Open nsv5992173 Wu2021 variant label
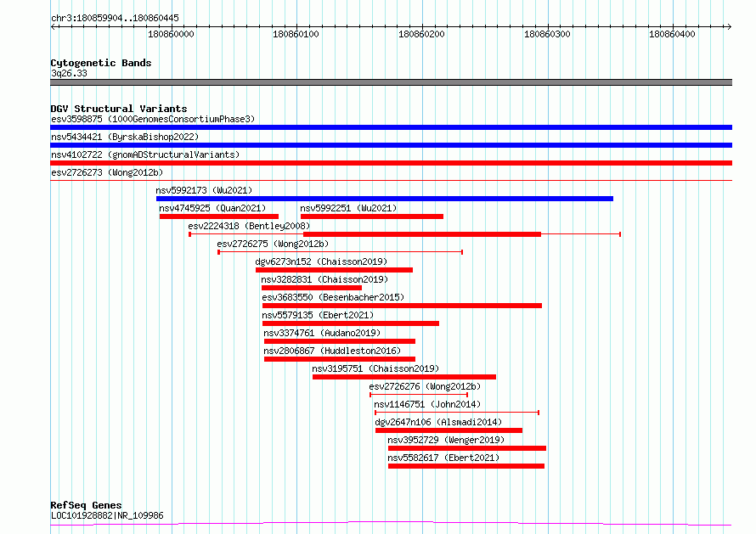Viewport: 756px width, 534px height. tap(204, 190)
